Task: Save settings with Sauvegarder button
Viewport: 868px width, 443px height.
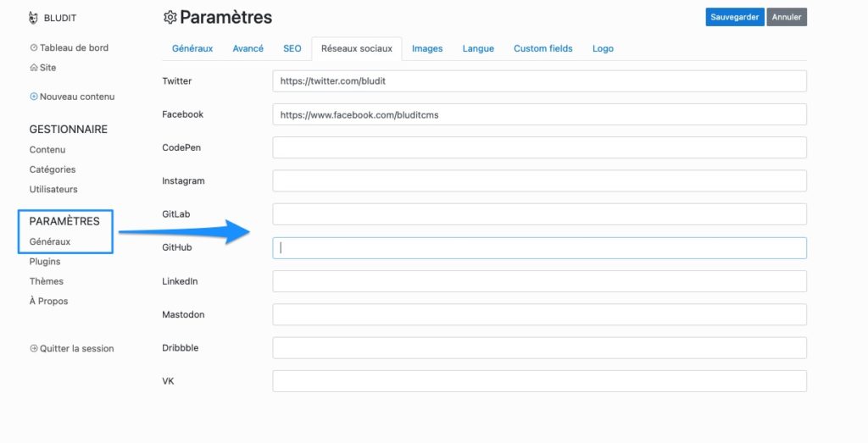Action: [x=735, y=17]
